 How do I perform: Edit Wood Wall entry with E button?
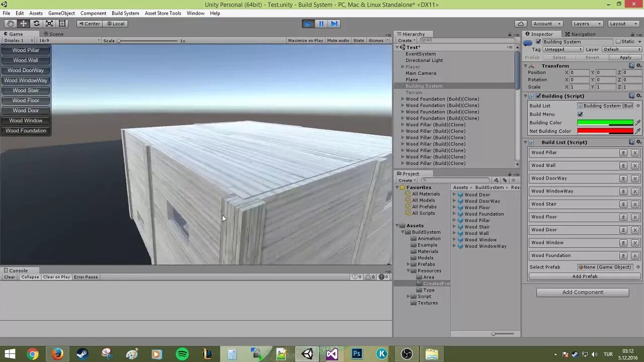[623, 165]
